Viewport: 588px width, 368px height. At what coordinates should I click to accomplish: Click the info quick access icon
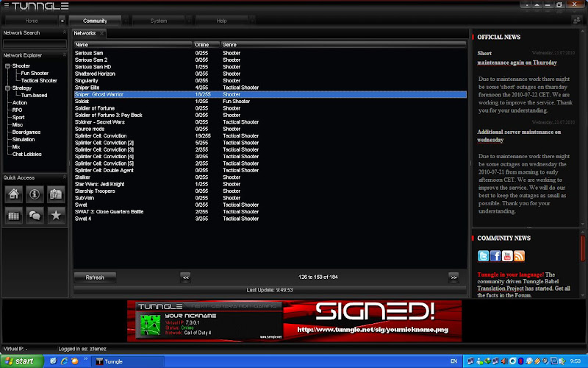click(x=35, y=194)
